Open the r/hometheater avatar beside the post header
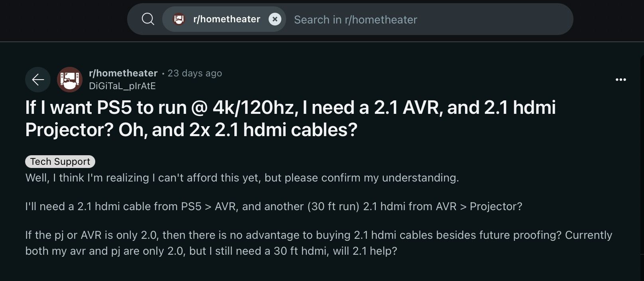 coord(70,80)
